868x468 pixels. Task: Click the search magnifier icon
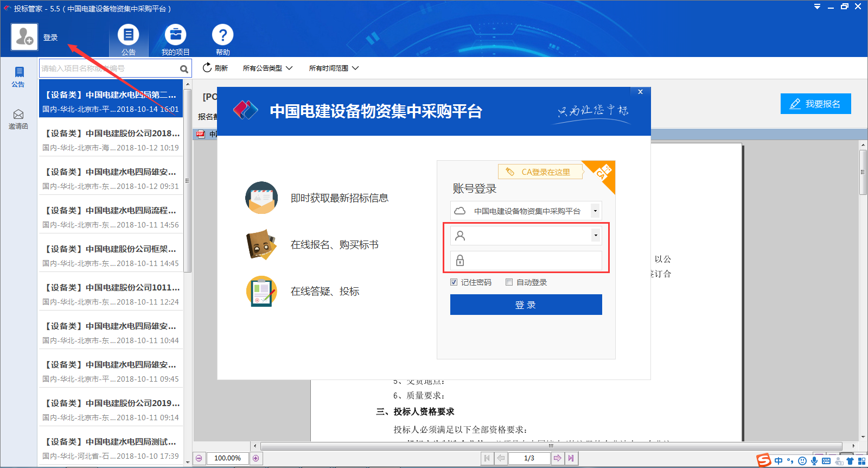(x=184, y=69)
